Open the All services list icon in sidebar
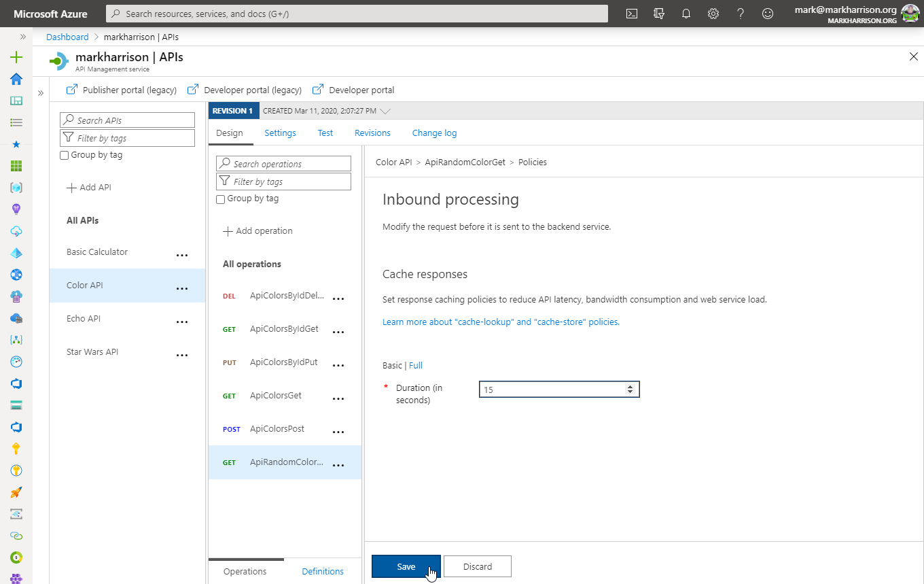 click(x=16, y=122)
